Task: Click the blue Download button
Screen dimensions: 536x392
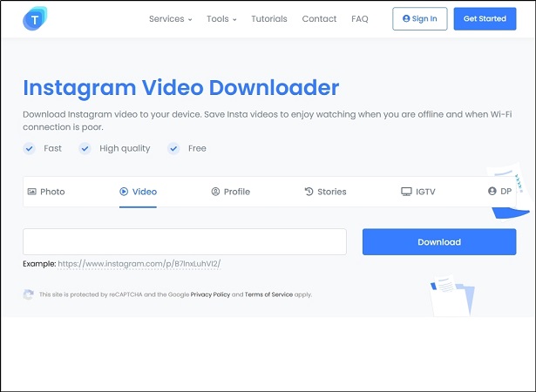Action: [x=439, y=241]
